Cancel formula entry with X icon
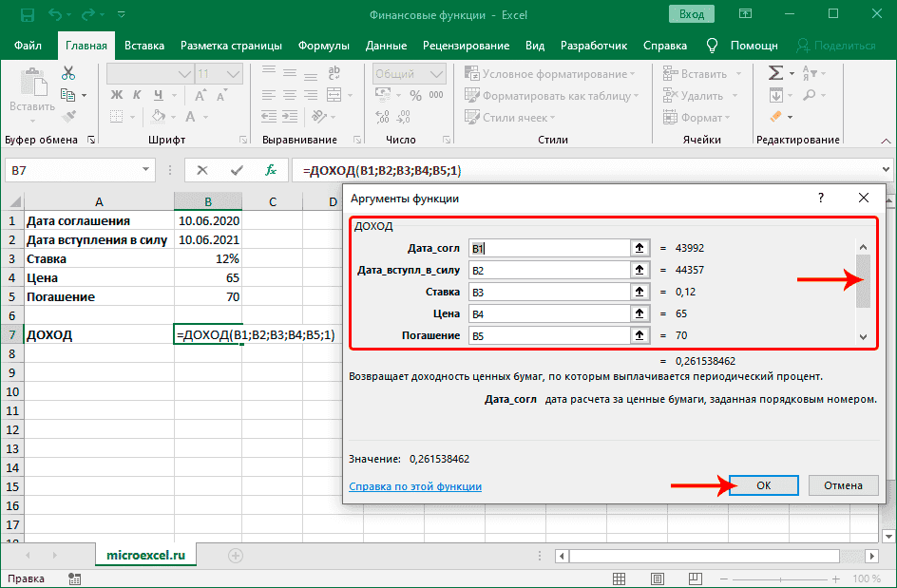Screen dimensions: 897x588 (202, 170)
